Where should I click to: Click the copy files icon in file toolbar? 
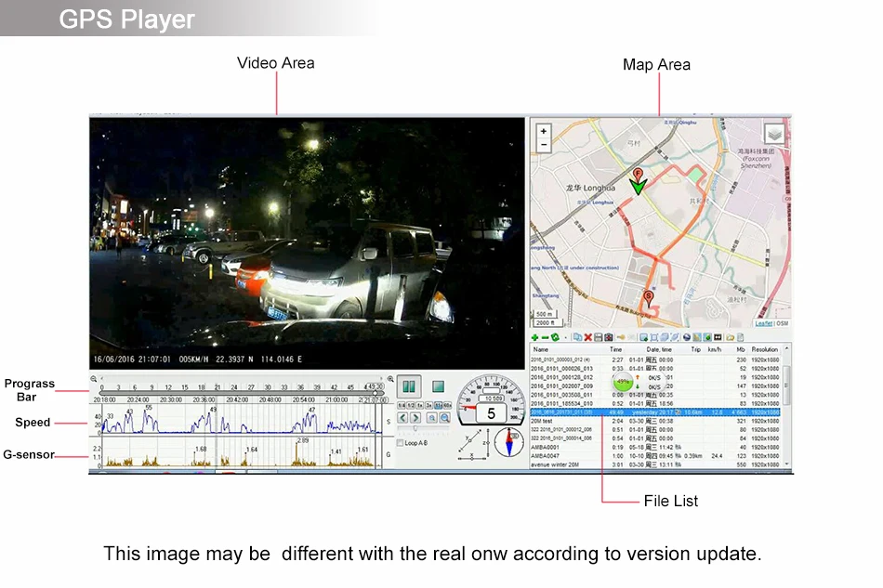pyautogui.click(x=578, y=337)
